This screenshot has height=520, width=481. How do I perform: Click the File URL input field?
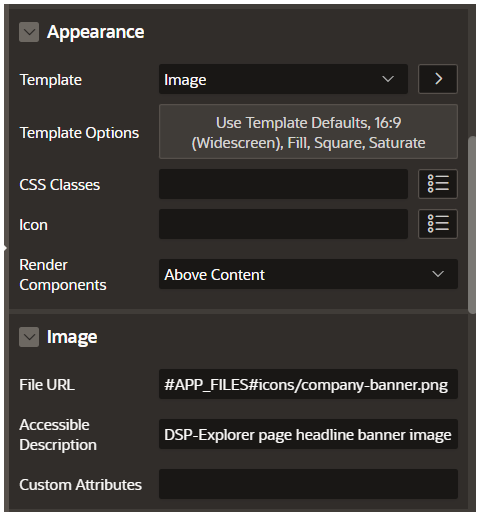pos(308,384)
